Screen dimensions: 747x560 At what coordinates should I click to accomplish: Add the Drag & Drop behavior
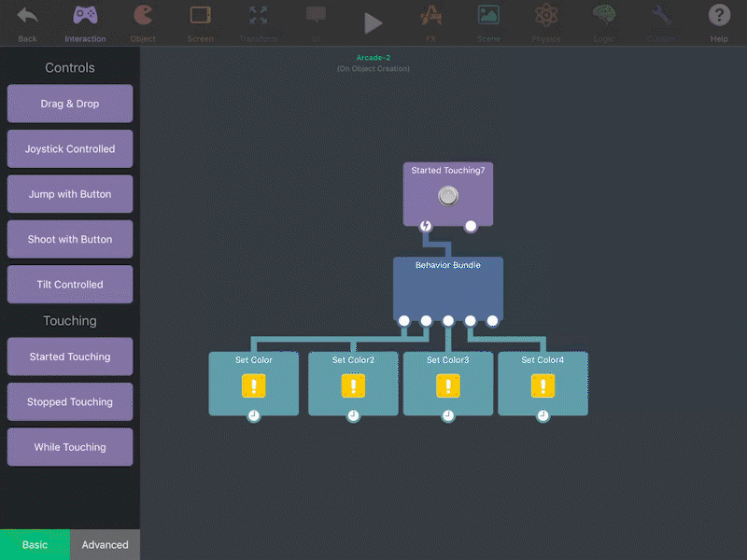click(70, 104)
